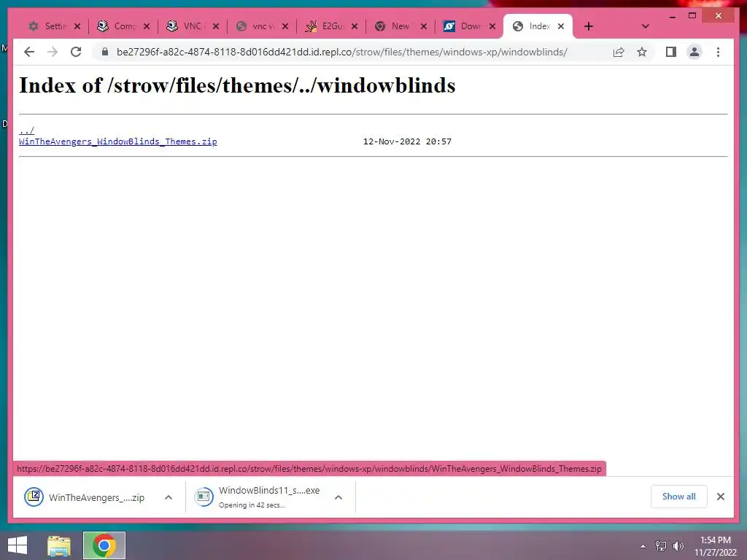Open the taskbar clock showing 1:54 PM
747x560 pixels.
point(716,546)
